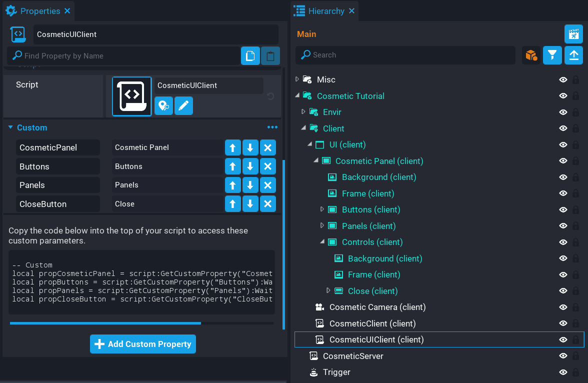
Task: Click the find-script-in-project pin icon
Action: [x=163, y=105]
